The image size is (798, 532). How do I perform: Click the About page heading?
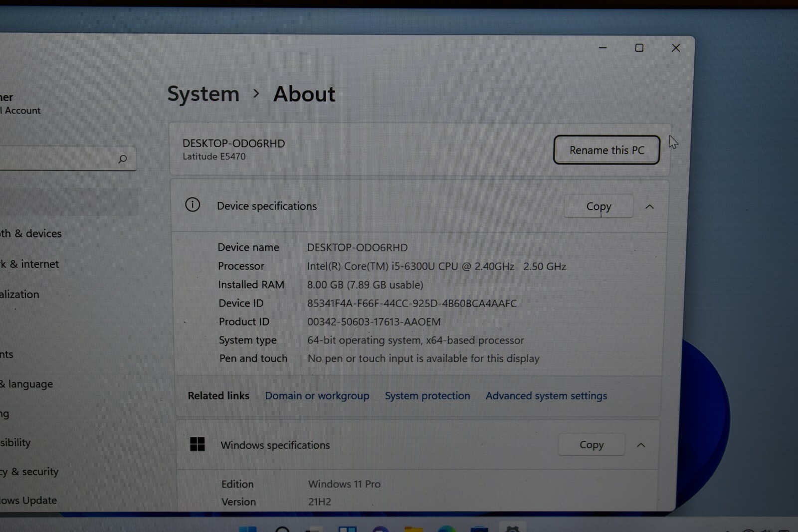pos(304,94)
